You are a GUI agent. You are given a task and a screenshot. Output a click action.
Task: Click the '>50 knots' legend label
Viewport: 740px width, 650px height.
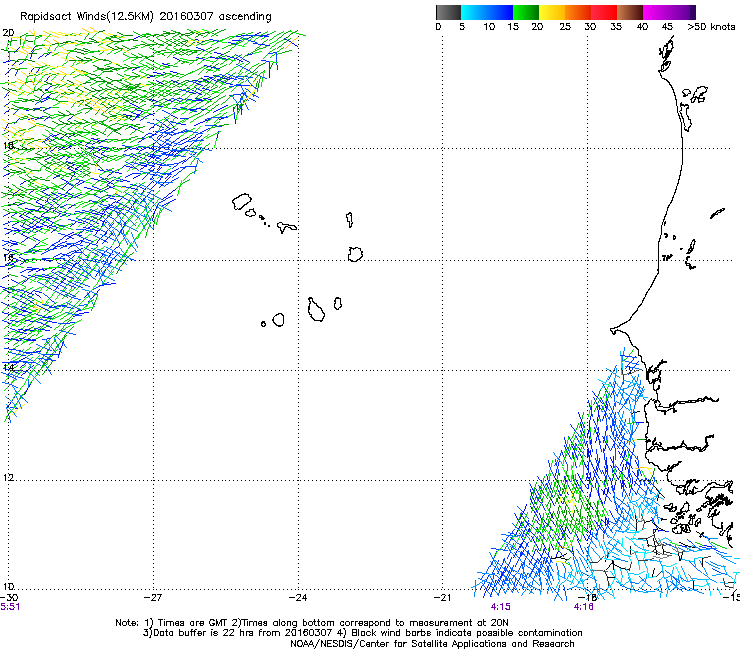tap(711, 27)
